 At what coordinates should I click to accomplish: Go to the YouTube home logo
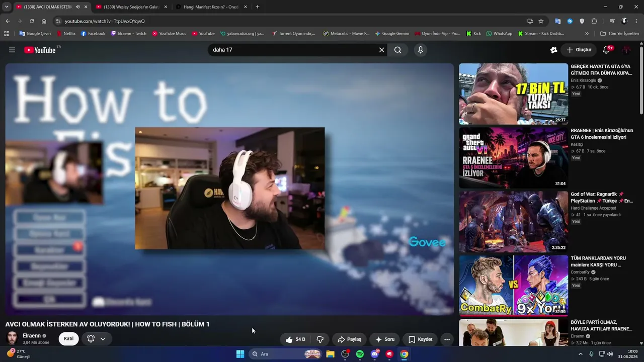40,50
